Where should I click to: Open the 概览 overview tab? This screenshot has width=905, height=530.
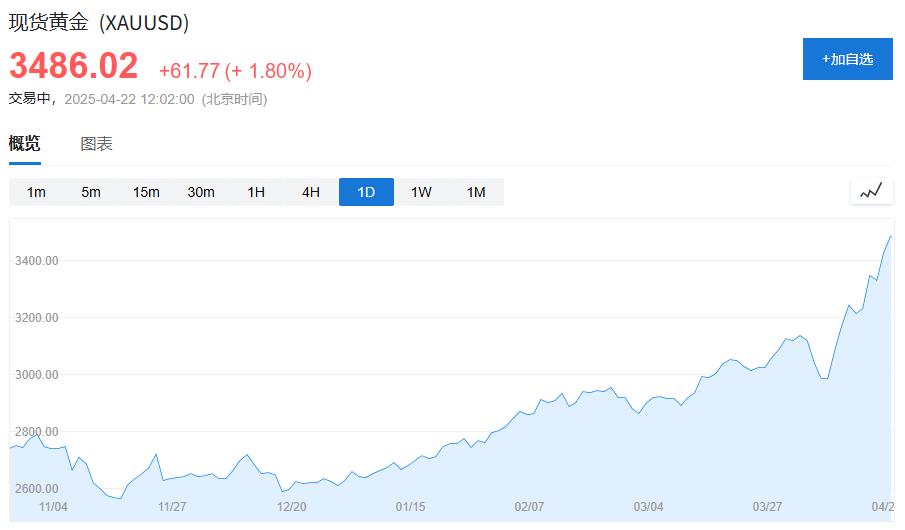[25, 144]
